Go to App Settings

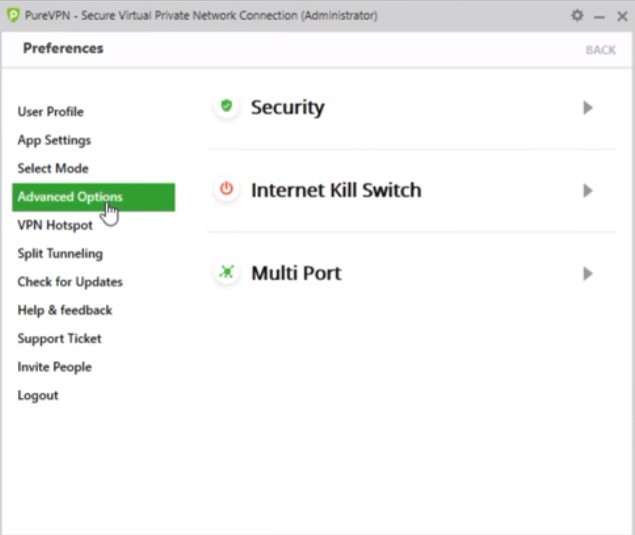[54, 140]
